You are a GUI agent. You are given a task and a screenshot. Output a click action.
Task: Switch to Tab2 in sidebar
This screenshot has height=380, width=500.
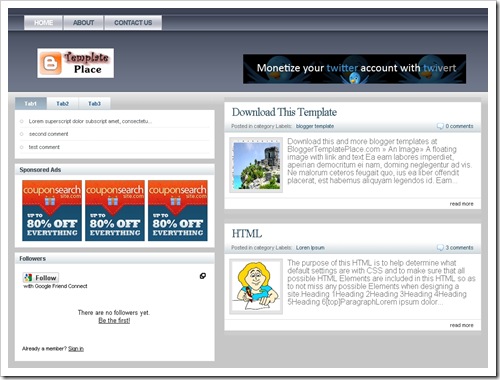pos(62,104)
